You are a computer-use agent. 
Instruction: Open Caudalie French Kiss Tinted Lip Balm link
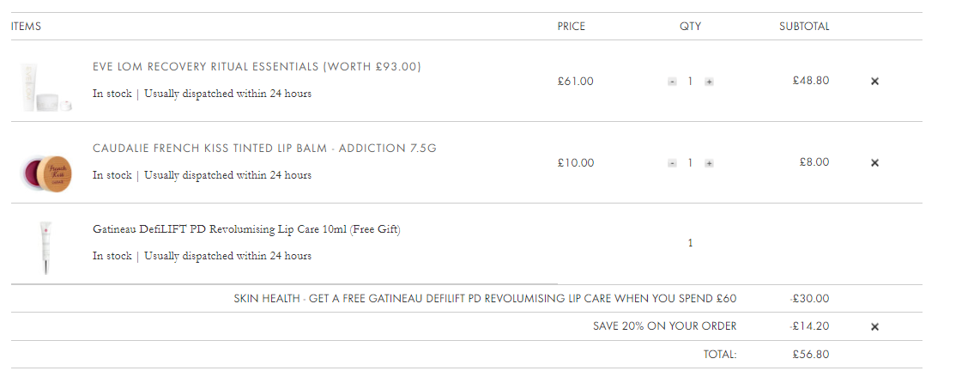[x=264, y=149]
